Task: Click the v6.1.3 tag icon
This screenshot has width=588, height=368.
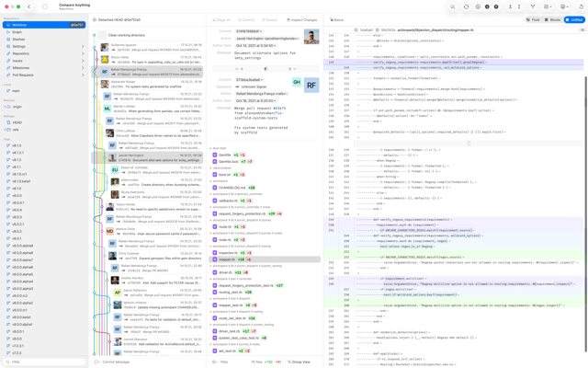Action: point(8,145)
